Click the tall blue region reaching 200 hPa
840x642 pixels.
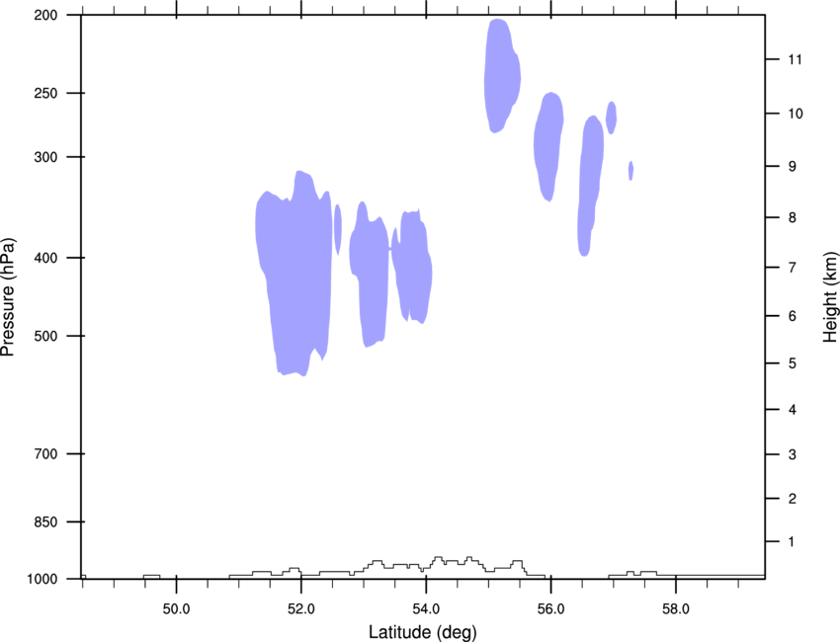[502, 75]
